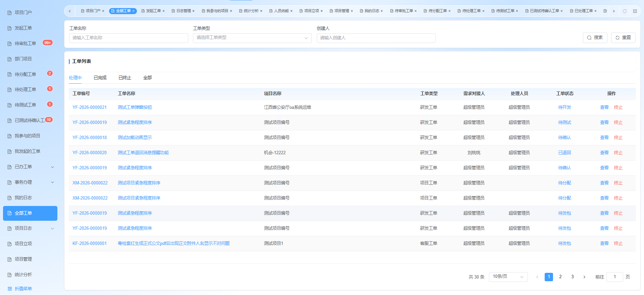This screenshot has height=295, width=644.
Task: Click the 重置 button
Action: point(623,38)
